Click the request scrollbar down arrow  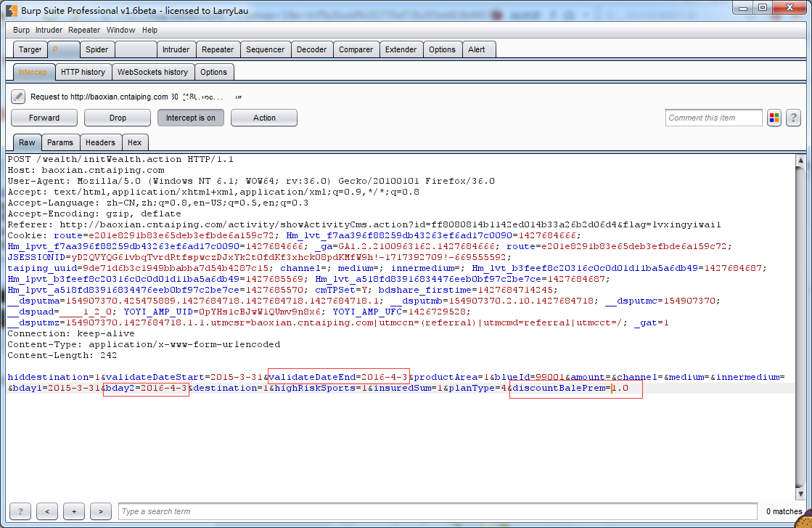click(x=800, y=494)
